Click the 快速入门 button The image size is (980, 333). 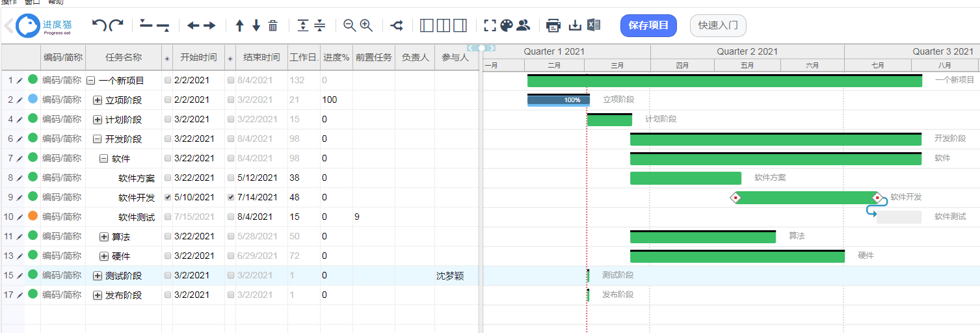tap(718, 25)
